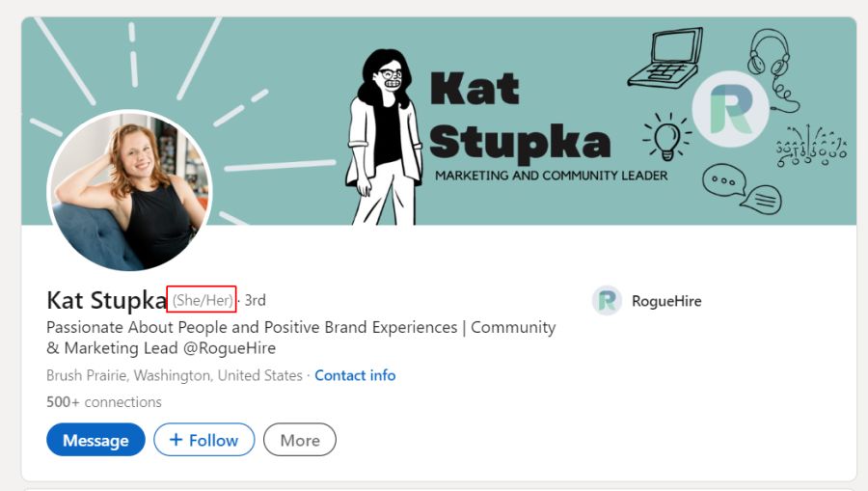Open the More options menu
The width and height of the screenshot is (868, 491).
point(300,440)
